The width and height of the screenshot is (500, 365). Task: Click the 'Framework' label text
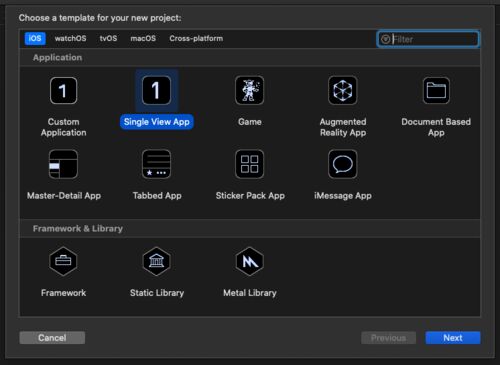63,293
